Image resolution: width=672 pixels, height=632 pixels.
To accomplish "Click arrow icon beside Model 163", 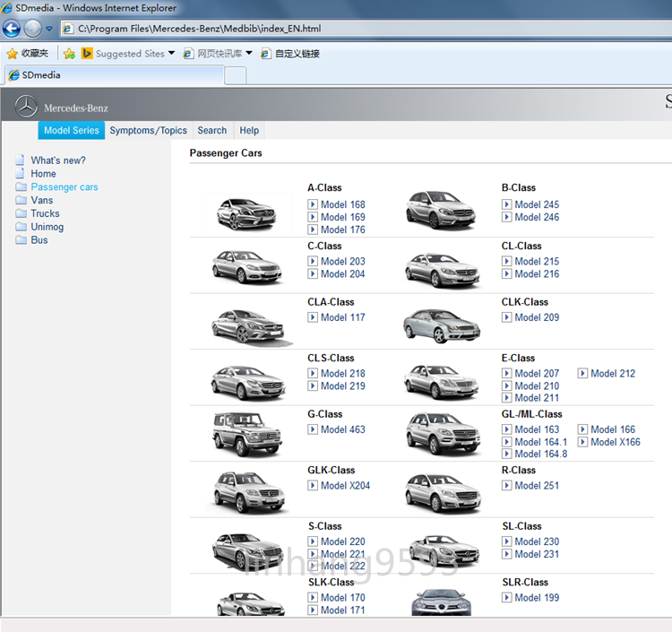I will (x=506, y=429).
